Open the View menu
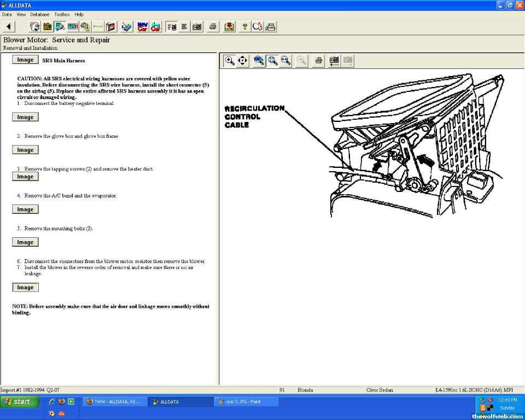The height and width of the screenshot is (420, 525). click(21, 14)
